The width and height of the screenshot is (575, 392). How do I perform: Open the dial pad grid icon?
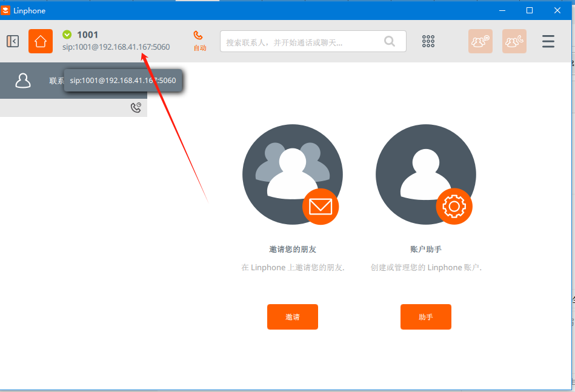(428, 41)
